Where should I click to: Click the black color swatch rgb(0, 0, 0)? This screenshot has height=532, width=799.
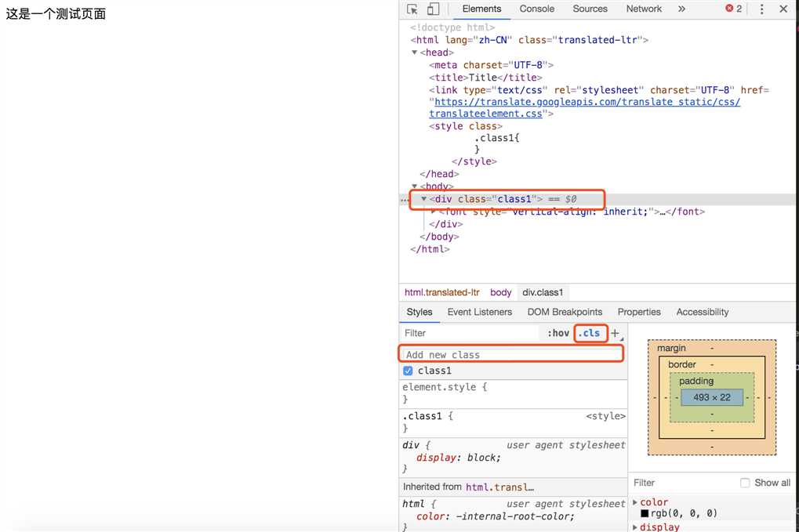pyautogui.click(x=645, y=513)
